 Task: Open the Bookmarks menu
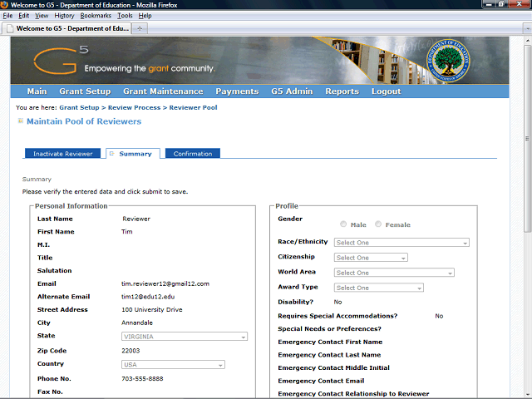point(96,16)
